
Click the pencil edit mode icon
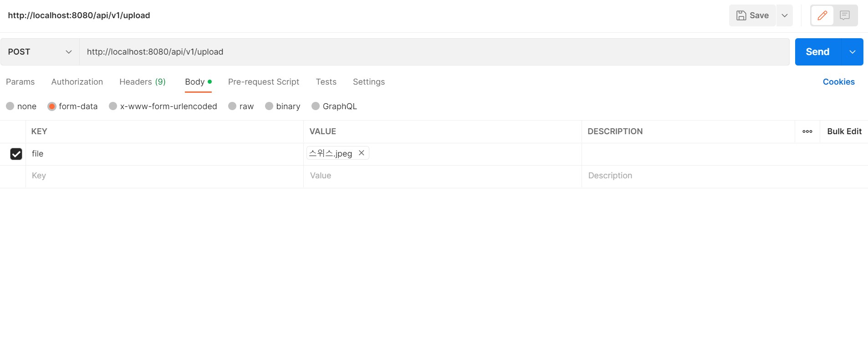coord(822,15)
